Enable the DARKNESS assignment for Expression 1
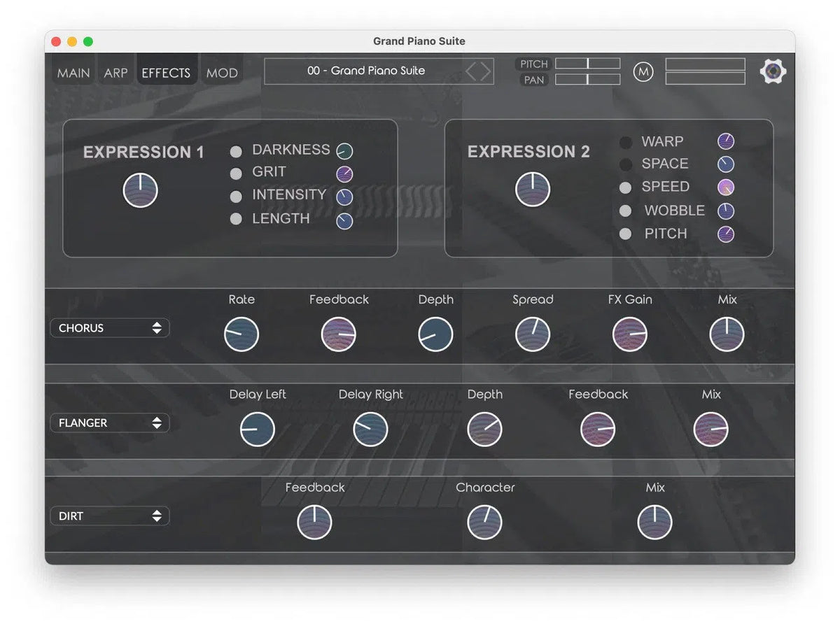The image size is (840, 624). point(236,151)
